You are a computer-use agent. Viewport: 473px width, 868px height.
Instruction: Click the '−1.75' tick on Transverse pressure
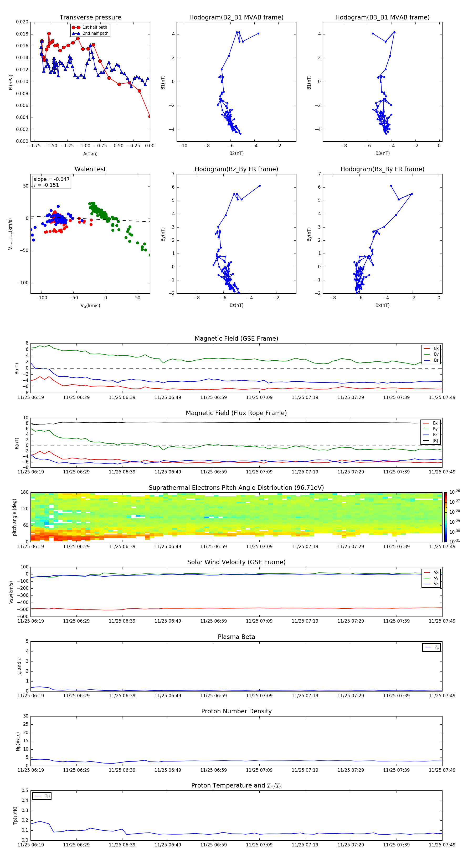pos(34,146)
